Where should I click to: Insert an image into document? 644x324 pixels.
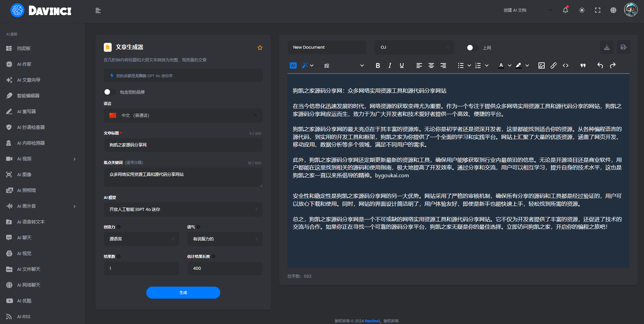(x=542, y=65)
